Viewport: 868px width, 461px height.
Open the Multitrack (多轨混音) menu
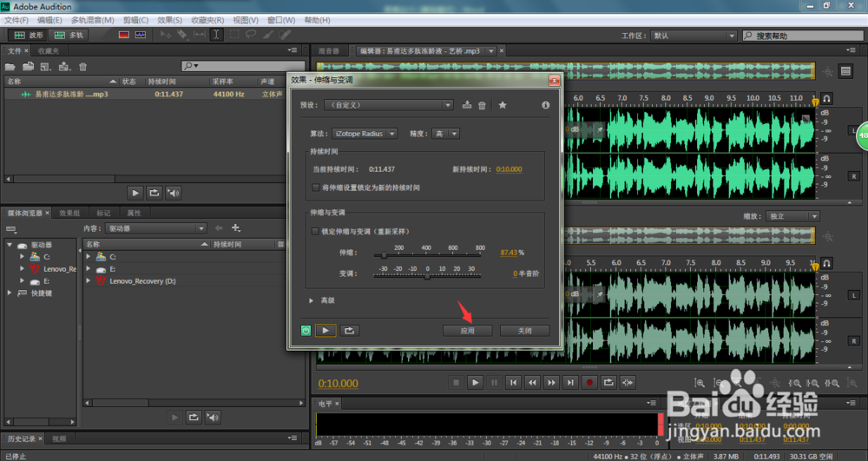[93, 20]
